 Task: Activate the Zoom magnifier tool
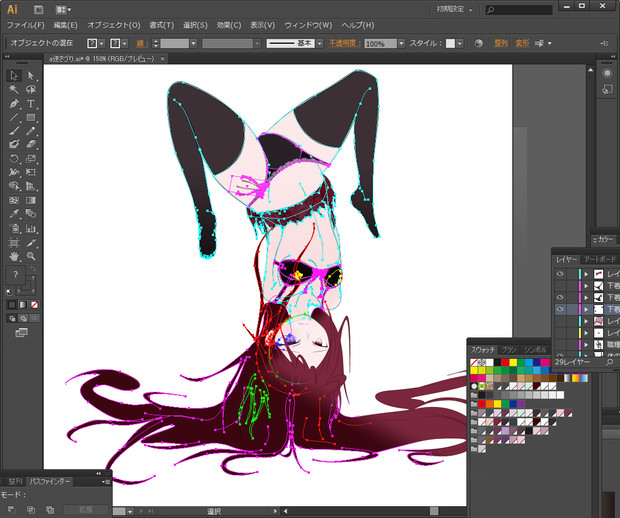coord(31,256)
